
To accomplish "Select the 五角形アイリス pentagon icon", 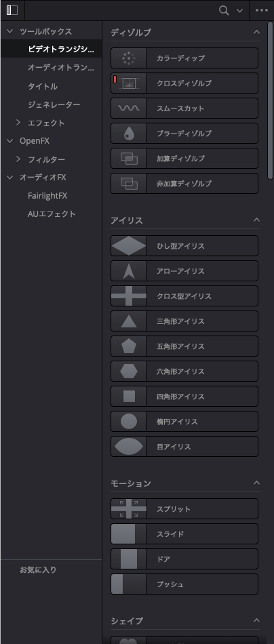I will coord(129,346).
